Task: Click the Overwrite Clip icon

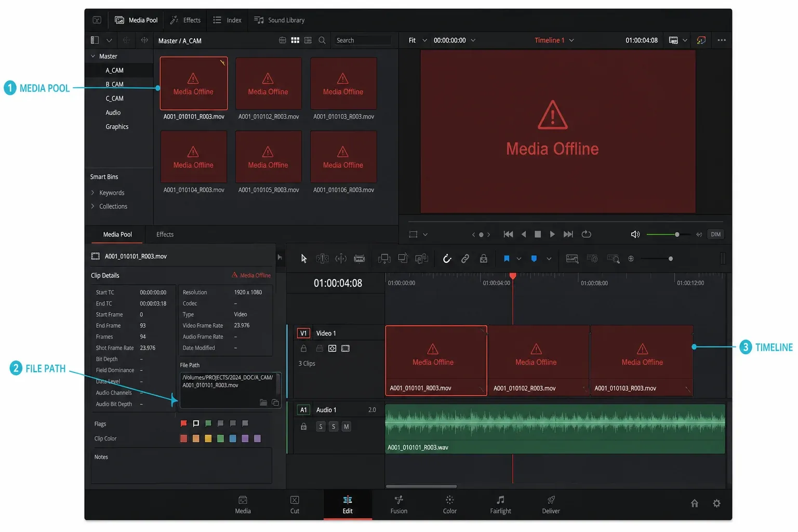Action: 403,258
